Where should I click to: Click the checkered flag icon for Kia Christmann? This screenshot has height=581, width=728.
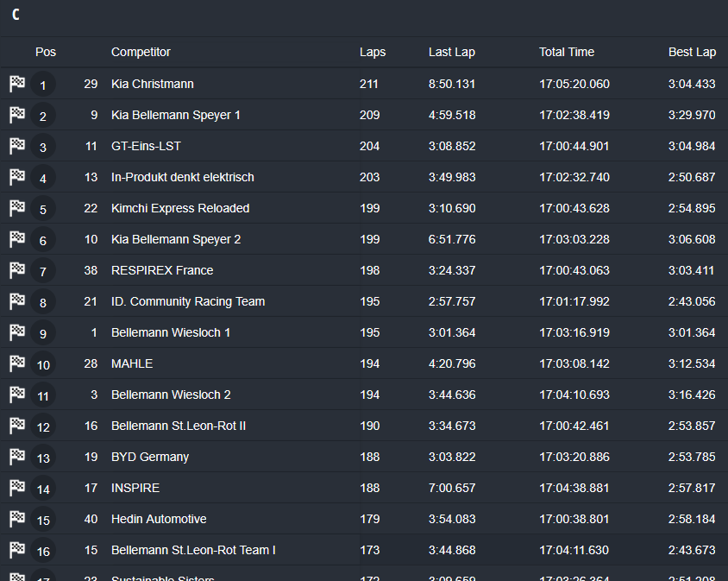tap(17, 84)
